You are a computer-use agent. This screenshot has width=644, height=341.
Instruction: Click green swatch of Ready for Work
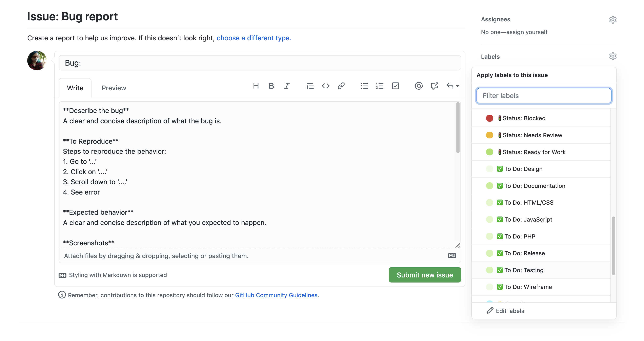(x=489, y=152)
